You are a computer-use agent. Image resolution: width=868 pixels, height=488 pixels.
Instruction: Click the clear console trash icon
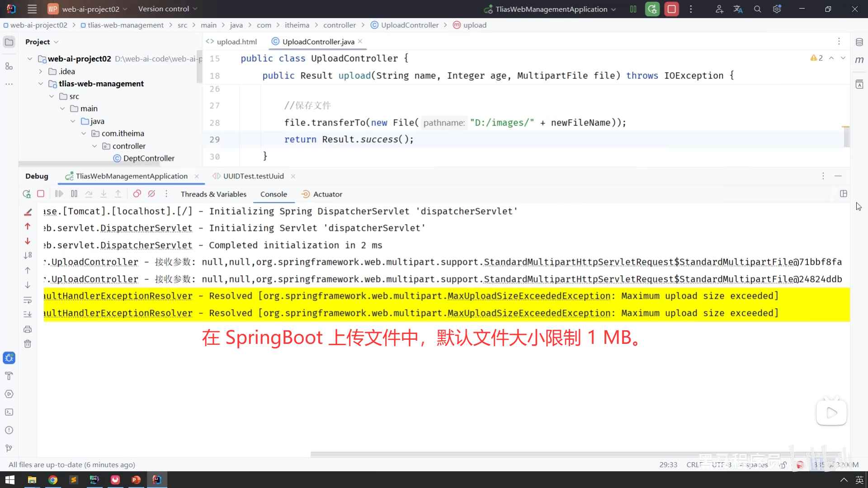tap(28, 344)
